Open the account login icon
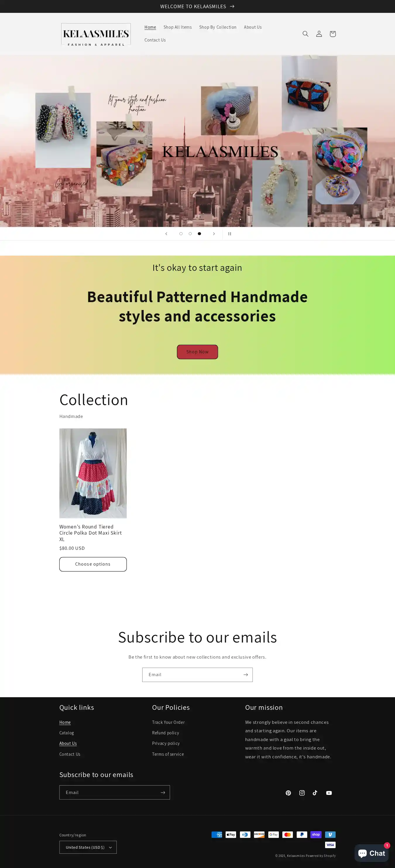The image size is (395, 868). (319, 34)
